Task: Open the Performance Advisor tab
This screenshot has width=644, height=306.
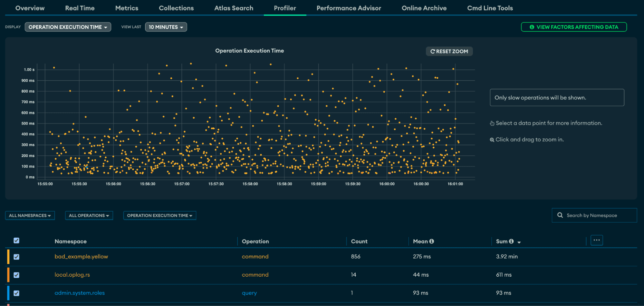Action: (x=349, y=8)
